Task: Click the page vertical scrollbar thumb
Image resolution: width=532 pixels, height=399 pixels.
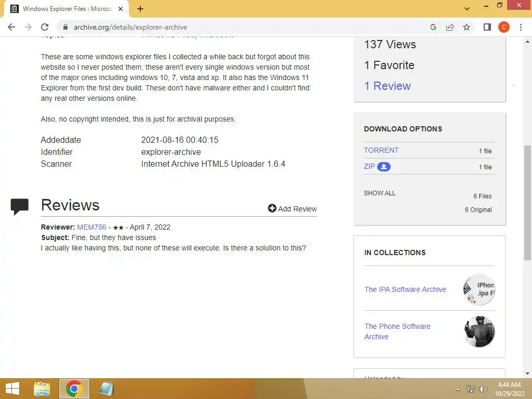Action: click(527, 203)
